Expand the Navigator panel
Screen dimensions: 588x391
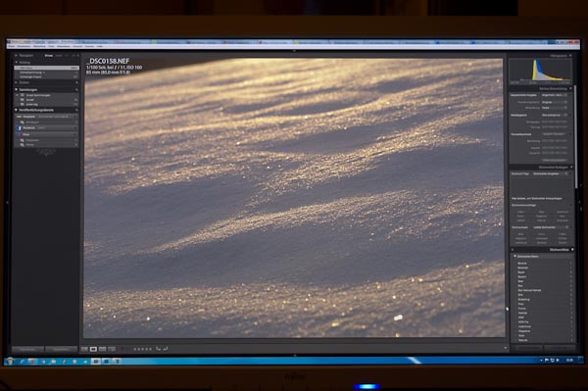click(16, 56)
